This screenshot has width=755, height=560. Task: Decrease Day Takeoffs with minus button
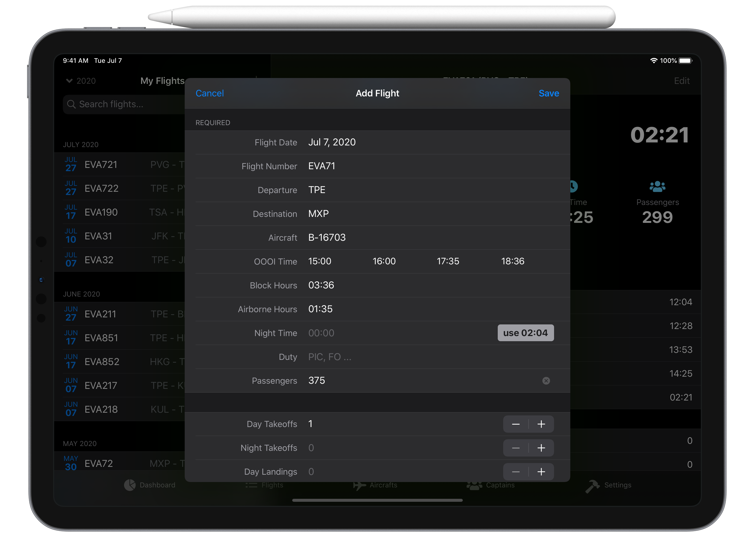click(516, 424)
